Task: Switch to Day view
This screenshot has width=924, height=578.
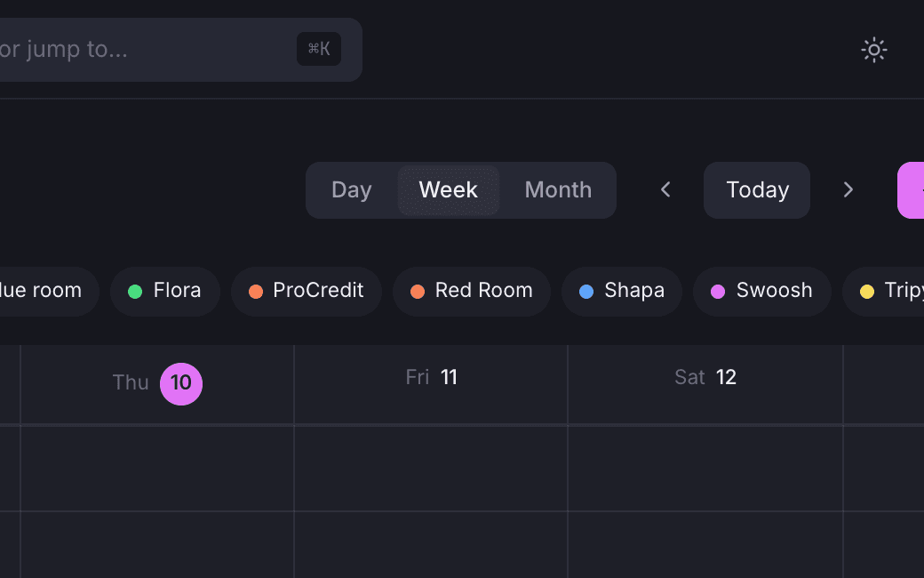Action: click(352, 190)
